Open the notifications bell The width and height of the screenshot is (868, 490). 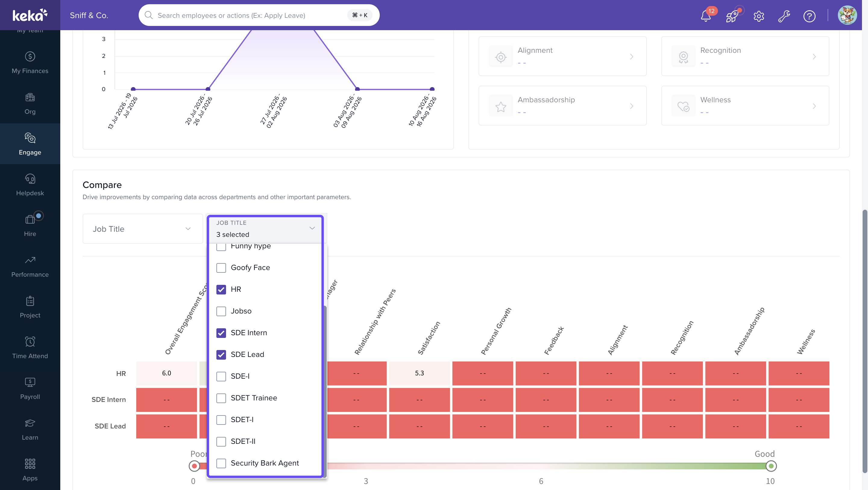[706, 16]
